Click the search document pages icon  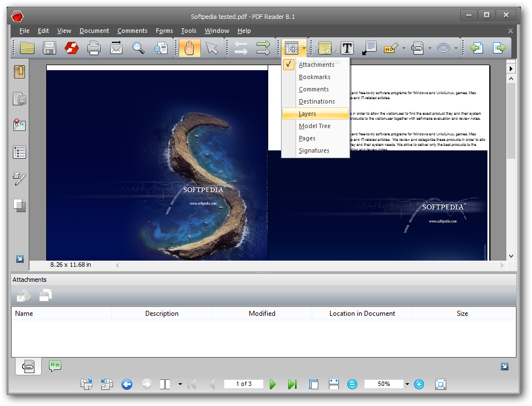coord(160,48)
